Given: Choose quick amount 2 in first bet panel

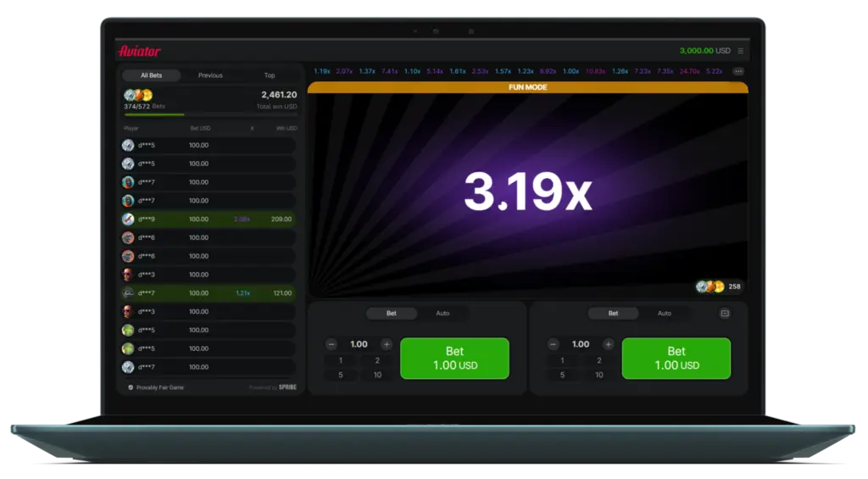Looking at the screenshot, I should coord(377,360).
